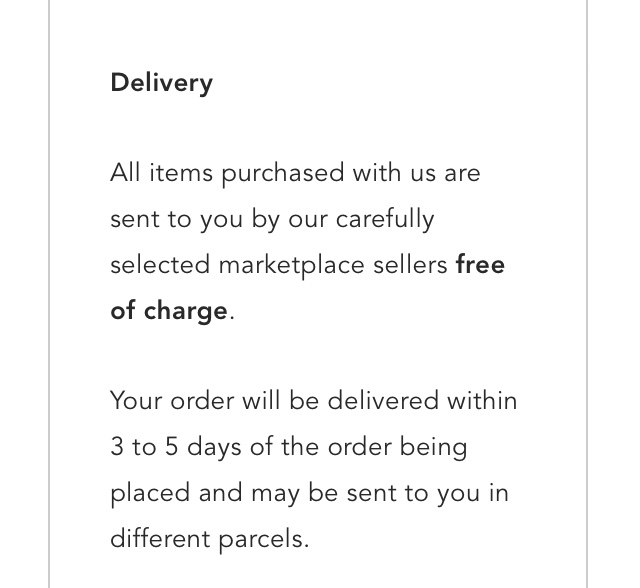This screenshot has height=588, width=640.
Task: Click the text "may be sent"
Action: [x=298, y=492]
